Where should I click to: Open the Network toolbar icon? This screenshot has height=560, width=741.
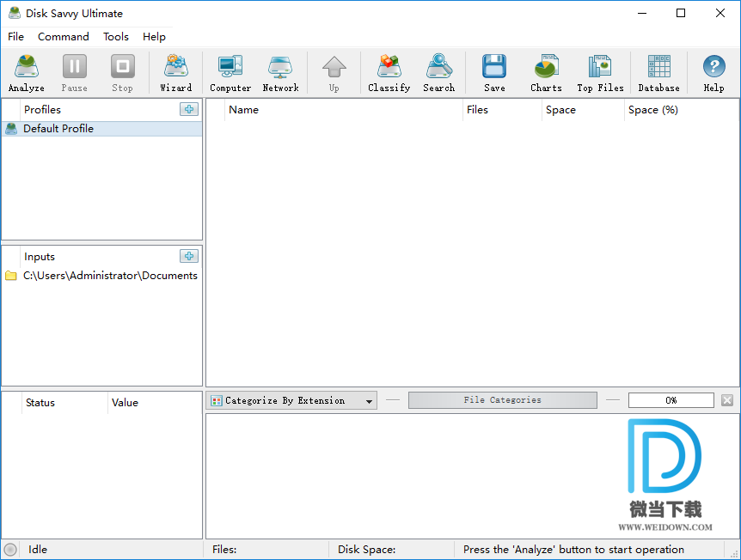point(281,73)
